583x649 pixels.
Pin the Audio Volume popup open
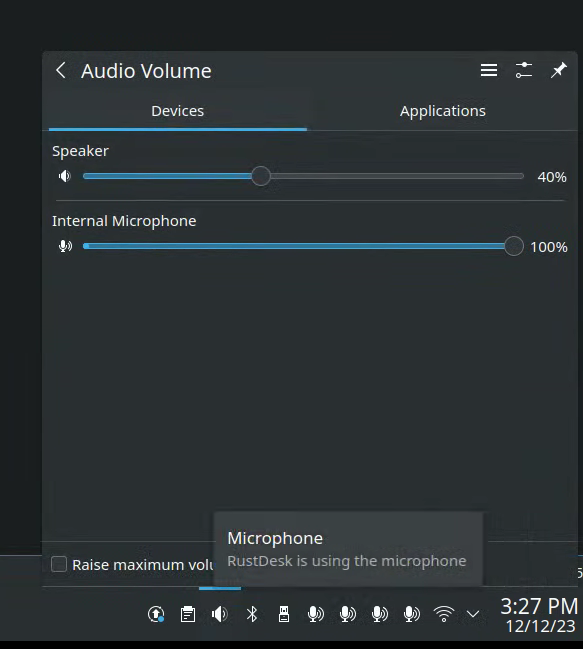(558, 70)
